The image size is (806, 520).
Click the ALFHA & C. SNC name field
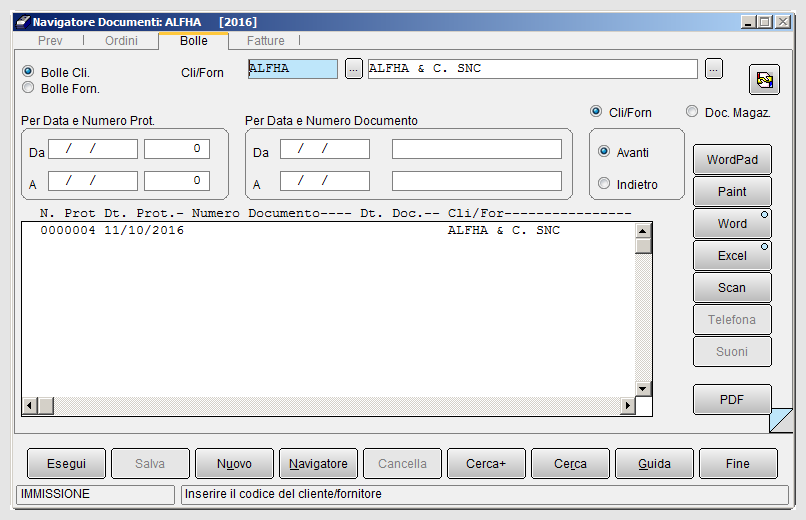pos(533,68)
